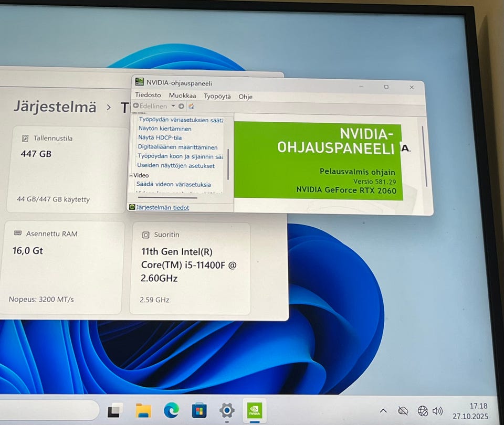Click "NVIDIA GeForce RTX 2060" text

point(346,190)
